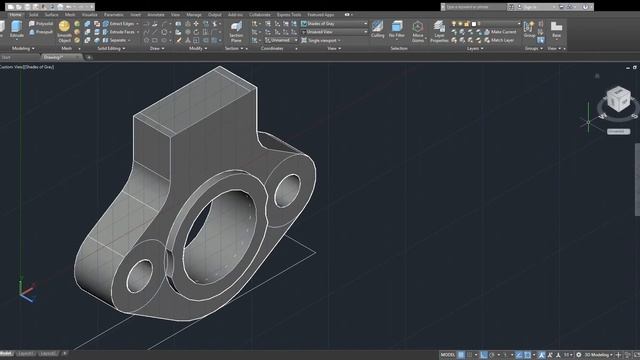The image size is (640, 360).
Task: Toggle 2D object snap in status bar
Action: pos(527,355)
